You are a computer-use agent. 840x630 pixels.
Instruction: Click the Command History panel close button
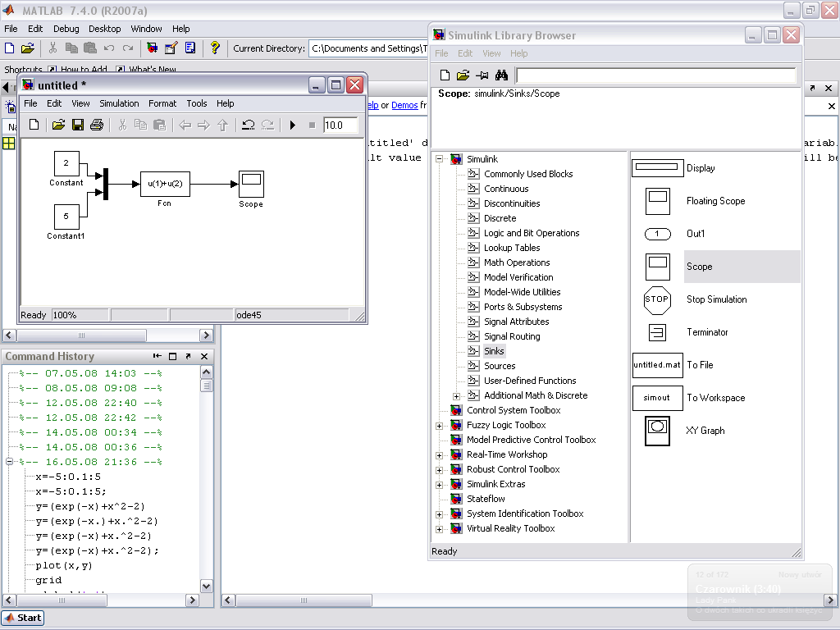click(204, 356)
